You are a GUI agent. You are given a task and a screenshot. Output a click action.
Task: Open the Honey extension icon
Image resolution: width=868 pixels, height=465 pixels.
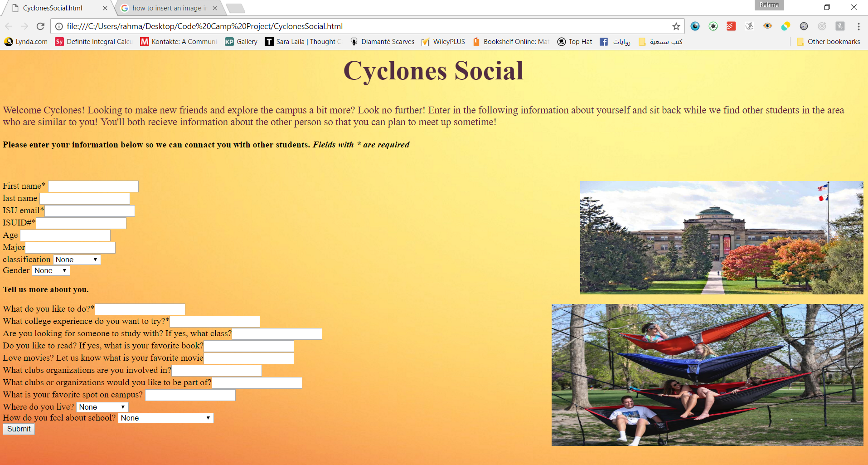click(840, 26)
